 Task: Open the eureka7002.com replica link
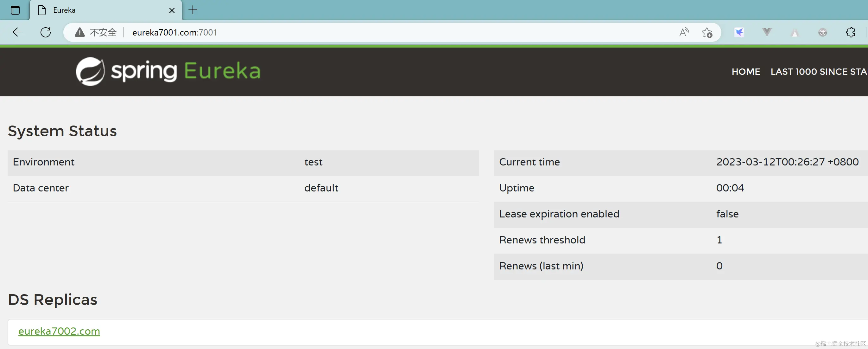pyautogui.click(x=59, y=331)
